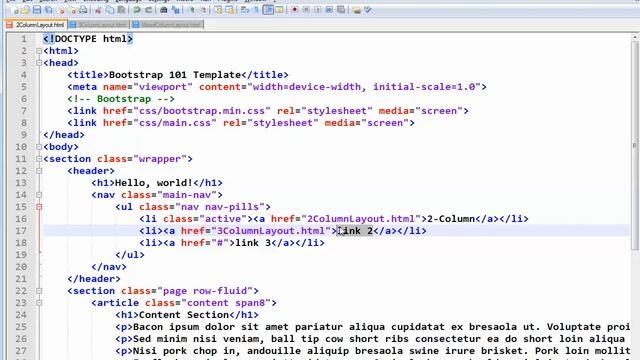Close the current file via toolbar icon
Viewport: 640px width, 360px height.
click(61, 10)
